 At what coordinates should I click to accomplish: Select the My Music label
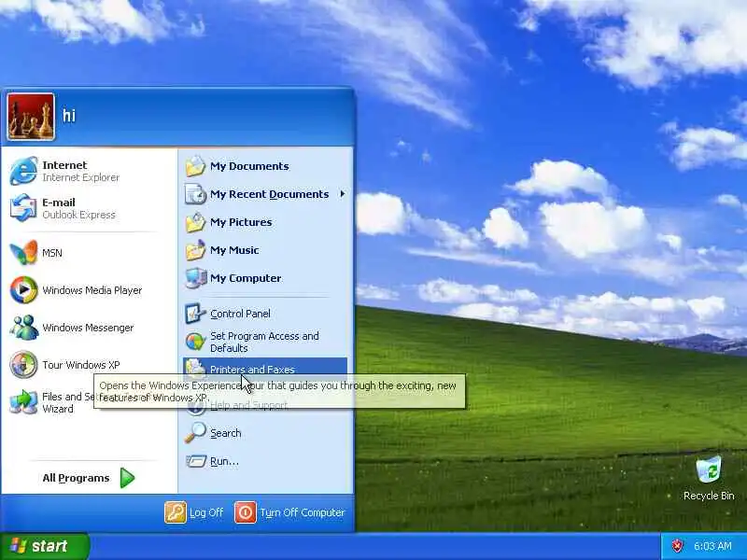click(234, 250)
